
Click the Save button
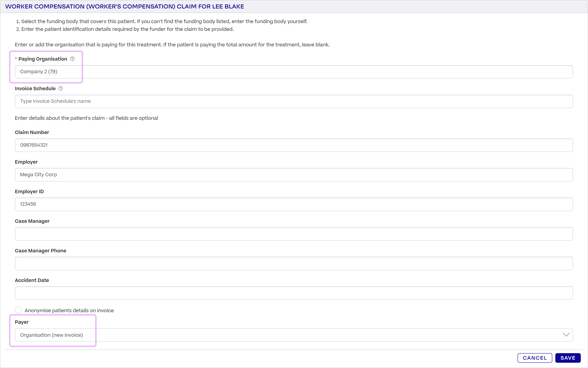[568, 358]
